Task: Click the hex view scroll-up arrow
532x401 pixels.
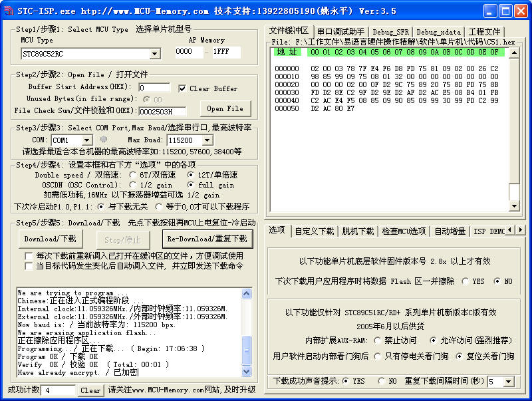Action: [513, 52]
